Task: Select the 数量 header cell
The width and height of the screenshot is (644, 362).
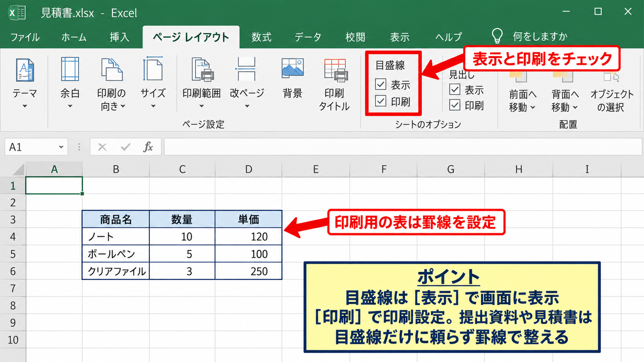Action: [x=182, y=219]
